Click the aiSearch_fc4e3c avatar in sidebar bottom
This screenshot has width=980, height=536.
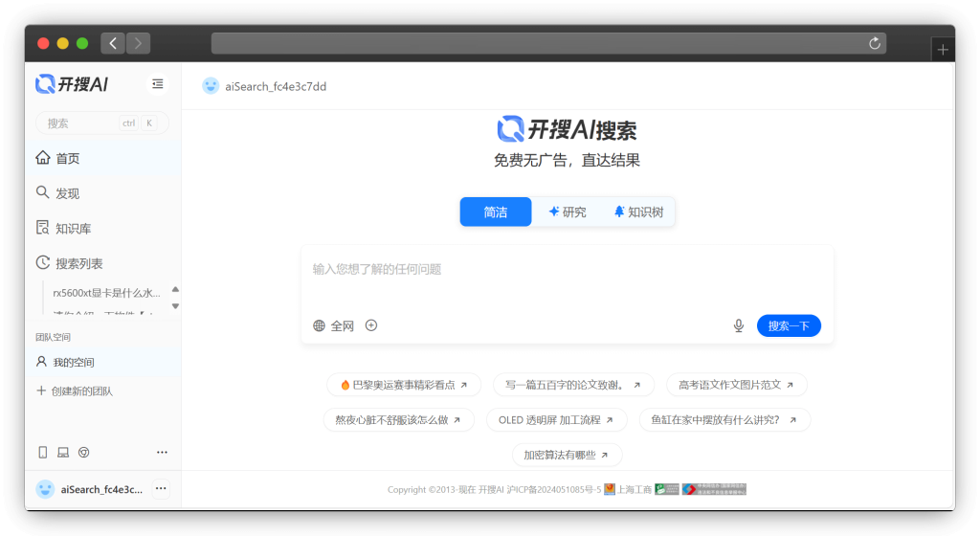[x=45, y=489]
